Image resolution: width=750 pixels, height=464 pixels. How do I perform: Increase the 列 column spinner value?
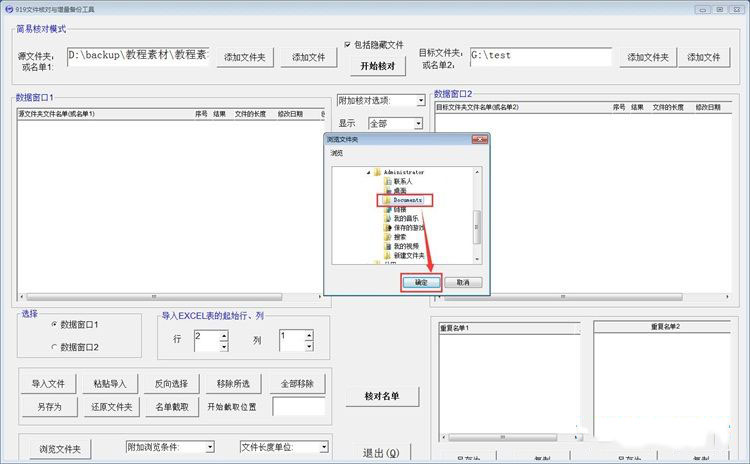coord(309,335)
